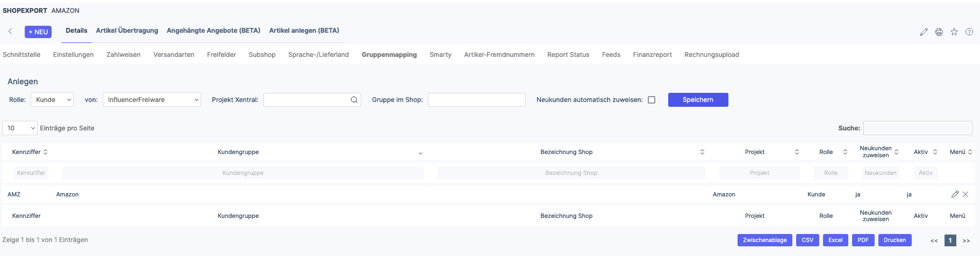Export the table with CSV button
Screen dimensions: 980x256
coord(807,240)
